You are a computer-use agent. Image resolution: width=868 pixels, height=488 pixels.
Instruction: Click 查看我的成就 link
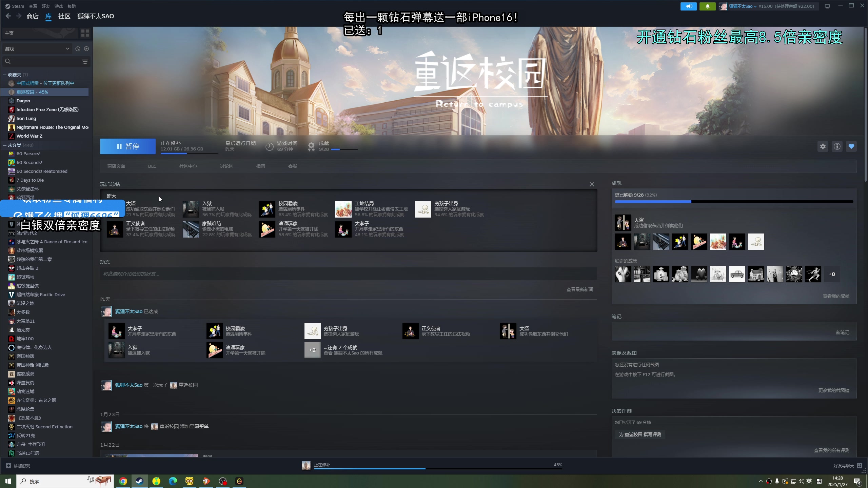click(836, 296)
